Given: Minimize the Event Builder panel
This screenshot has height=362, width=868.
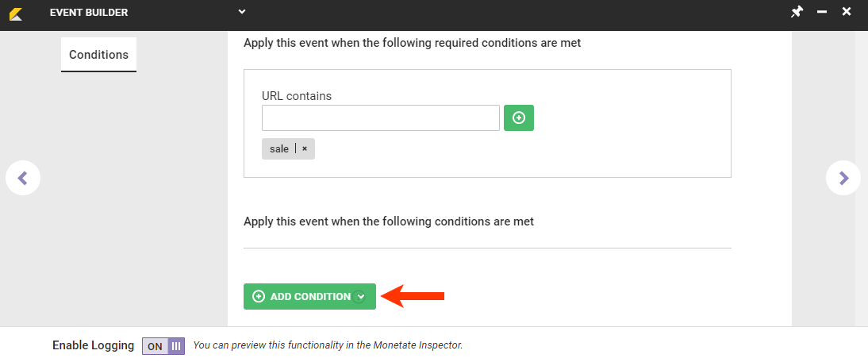Looking at the screenshot, I should 822,12.
